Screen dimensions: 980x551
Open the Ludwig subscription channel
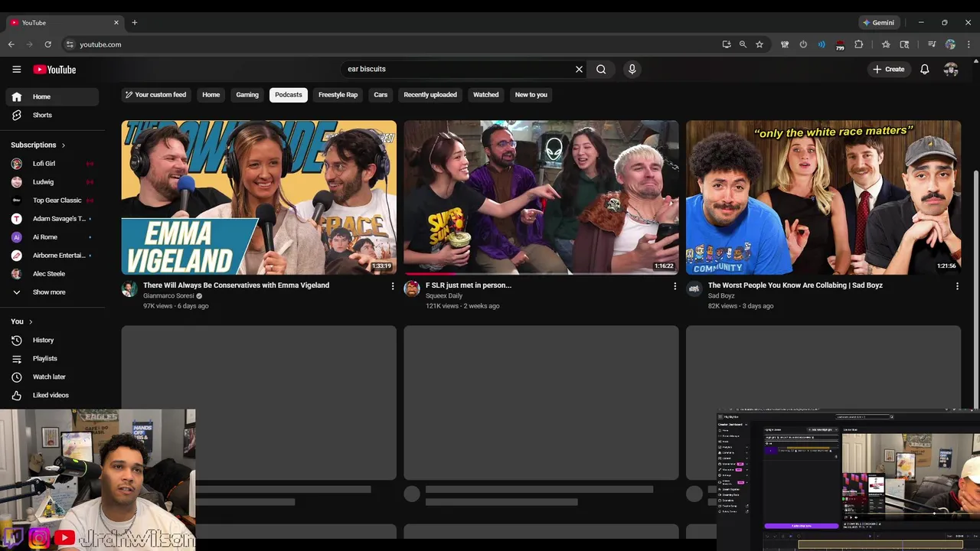tap(52, 182)
